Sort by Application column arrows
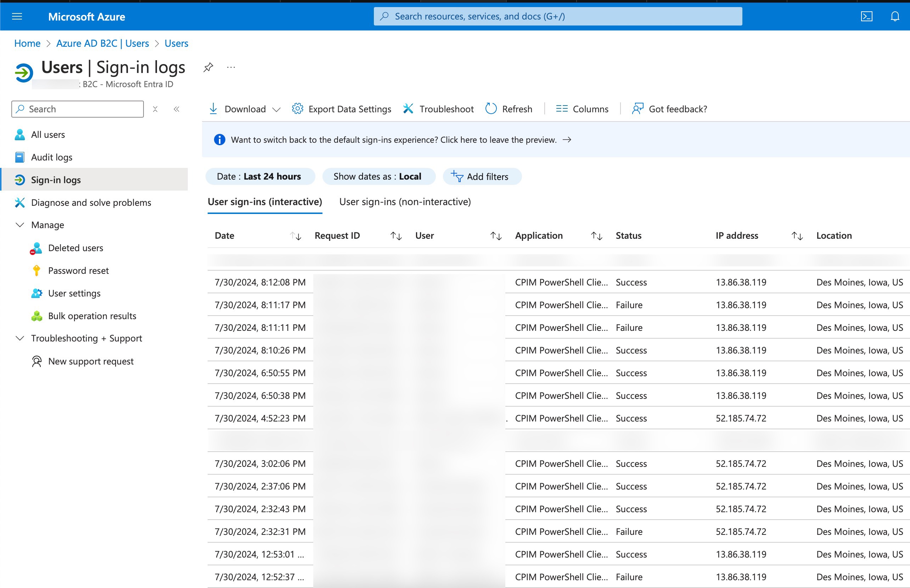910x588 pixels. point(597,236)
